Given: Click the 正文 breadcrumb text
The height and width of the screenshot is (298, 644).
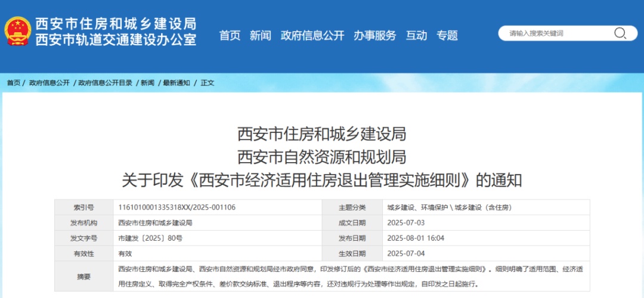Looking at the screenshot, I should [x=208, y=83].
